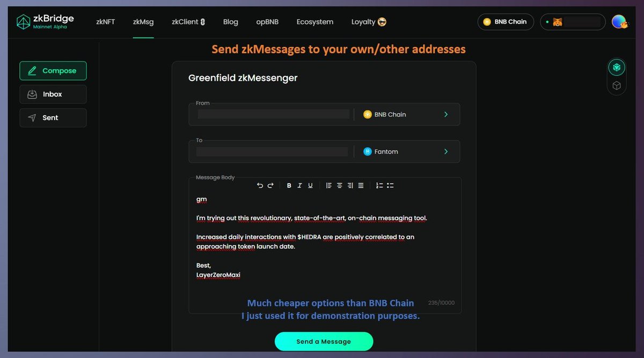The width and height of the screenshot is (644, 358).
Task: Justify message text
Action: [x=361, y=185]
